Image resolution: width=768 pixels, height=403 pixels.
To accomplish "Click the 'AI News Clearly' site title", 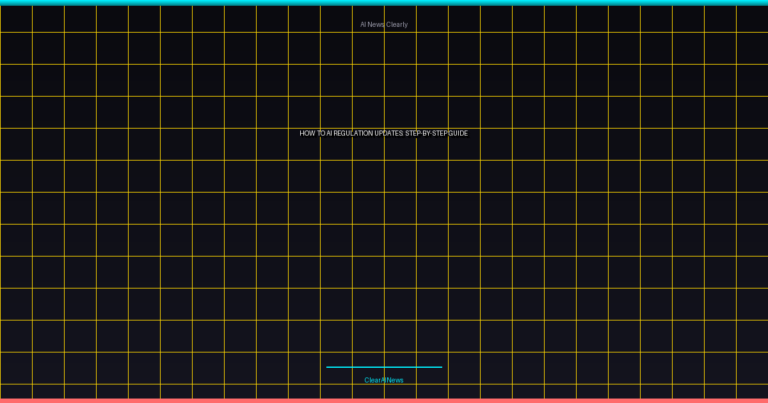I will 384,24.
